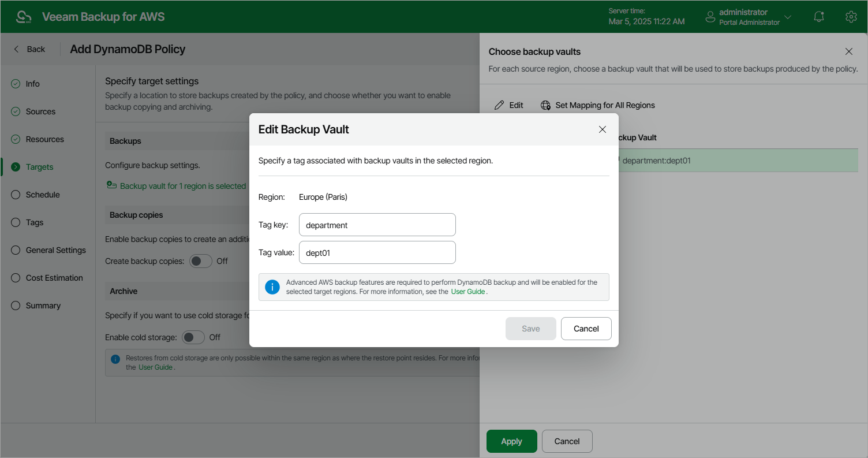Click the Veeam Backup for AWS logo icon

point(24,17)
